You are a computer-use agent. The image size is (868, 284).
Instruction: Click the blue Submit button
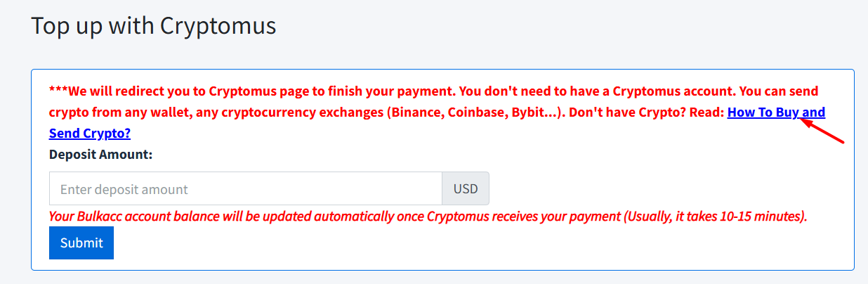(x=81, y=243)
